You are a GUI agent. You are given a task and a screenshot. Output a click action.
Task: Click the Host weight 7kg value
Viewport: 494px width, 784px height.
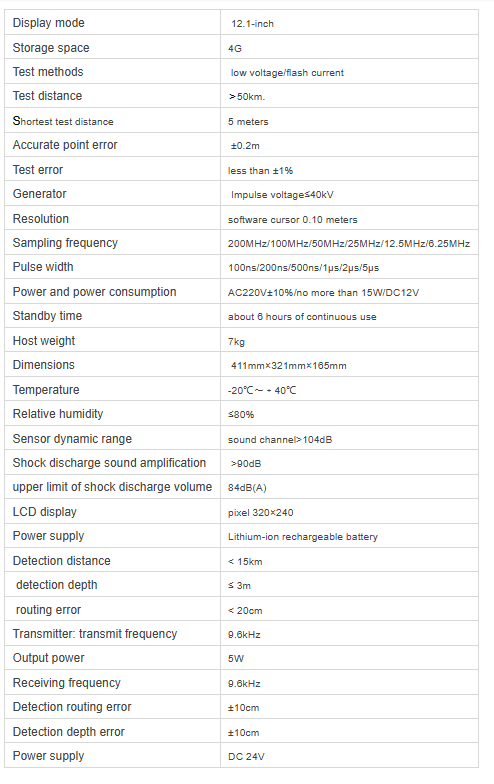click(x=236, y=342)
